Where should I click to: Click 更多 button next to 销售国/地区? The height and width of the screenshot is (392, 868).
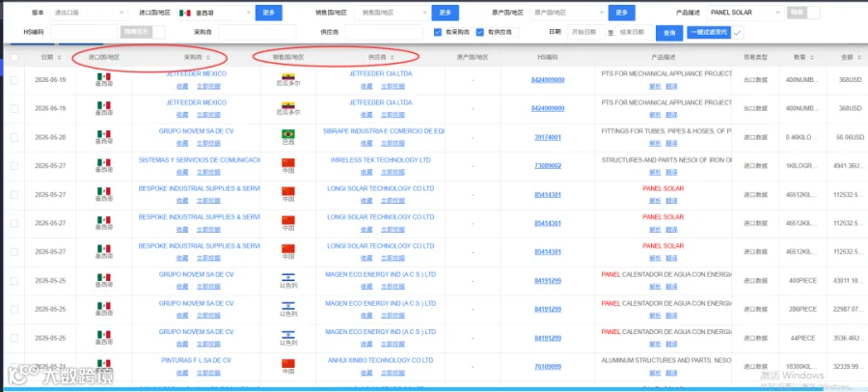click(446, 13)
